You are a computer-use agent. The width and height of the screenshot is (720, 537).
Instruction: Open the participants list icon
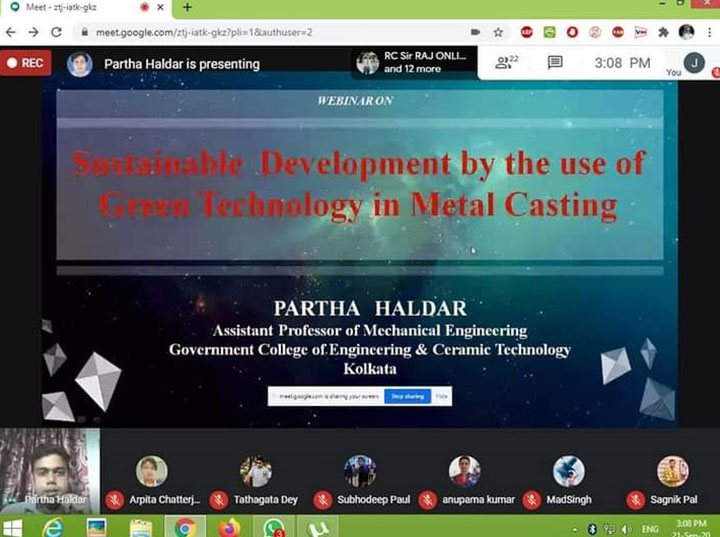click(x=506, y=63)
